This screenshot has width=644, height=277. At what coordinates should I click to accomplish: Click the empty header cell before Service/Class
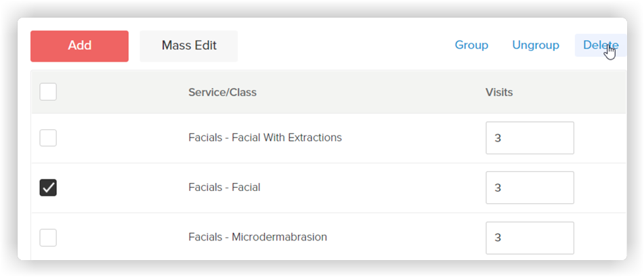pos(119,92)
